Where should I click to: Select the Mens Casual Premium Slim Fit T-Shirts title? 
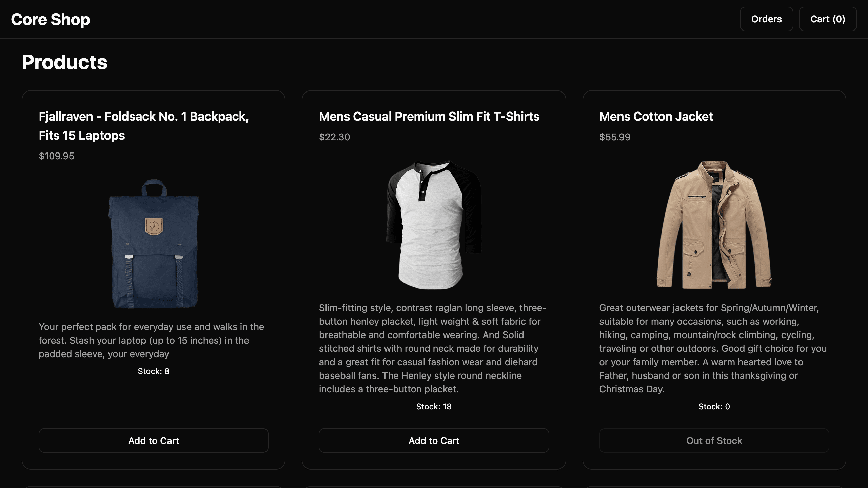point(429,116)
